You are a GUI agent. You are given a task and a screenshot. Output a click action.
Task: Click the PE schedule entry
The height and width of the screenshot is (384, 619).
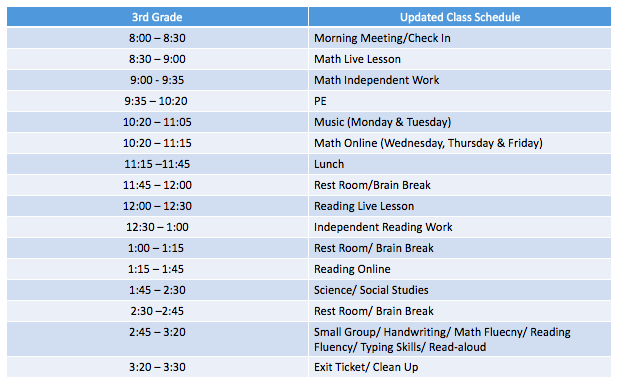coord(460,101)
